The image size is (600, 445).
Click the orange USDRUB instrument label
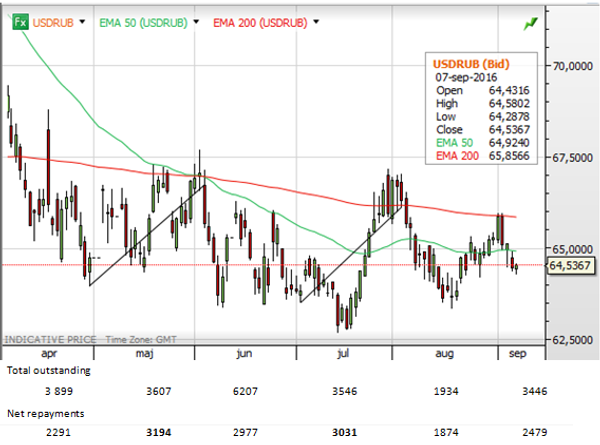53,23
